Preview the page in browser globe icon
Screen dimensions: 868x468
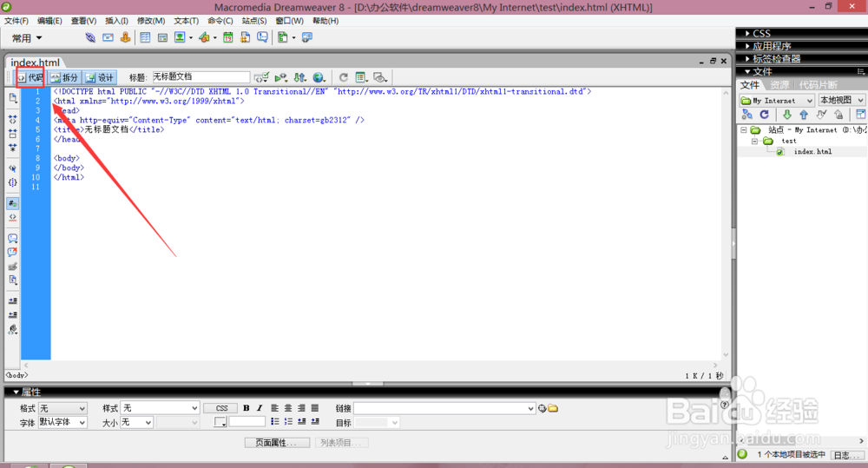point(319,77)
